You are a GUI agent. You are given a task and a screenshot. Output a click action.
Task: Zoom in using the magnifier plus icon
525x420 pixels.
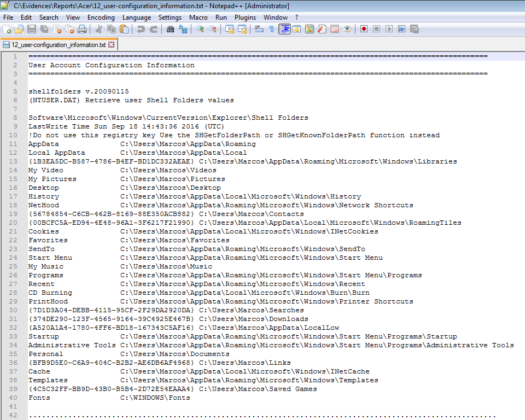coord(200,29)
